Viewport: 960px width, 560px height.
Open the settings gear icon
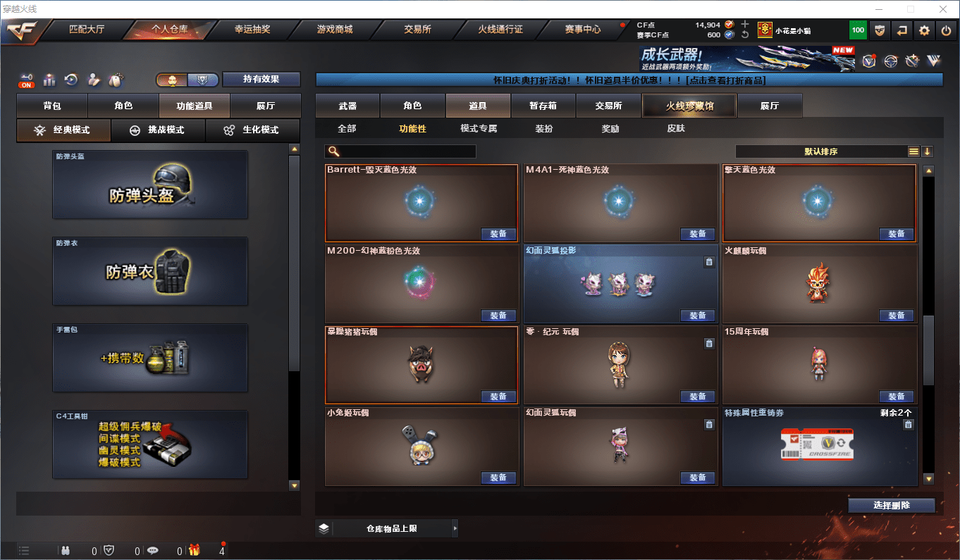pyautogui.click(x=924, y=30)
